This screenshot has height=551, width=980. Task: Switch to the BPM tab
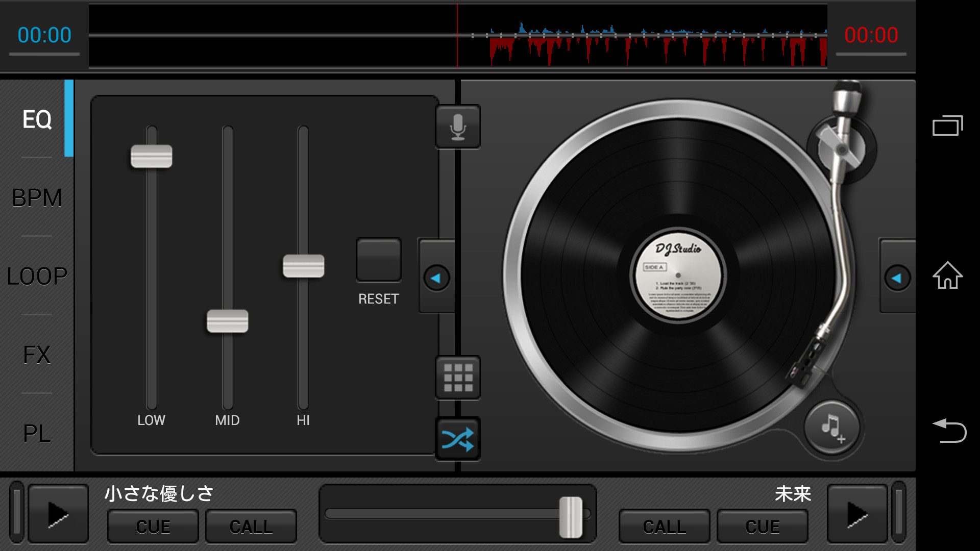point(37,198)
